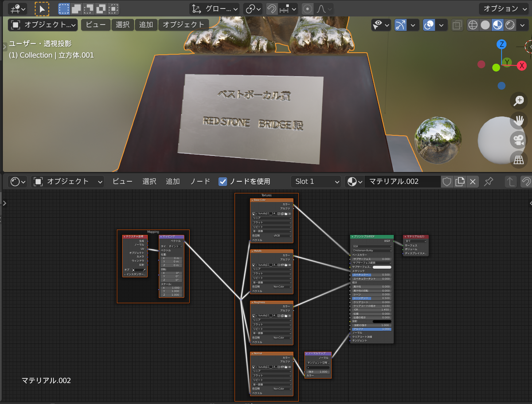Open the Slot 1 material slot dropdown
Viewport: 532px width, 404px height.
[316, 181]
